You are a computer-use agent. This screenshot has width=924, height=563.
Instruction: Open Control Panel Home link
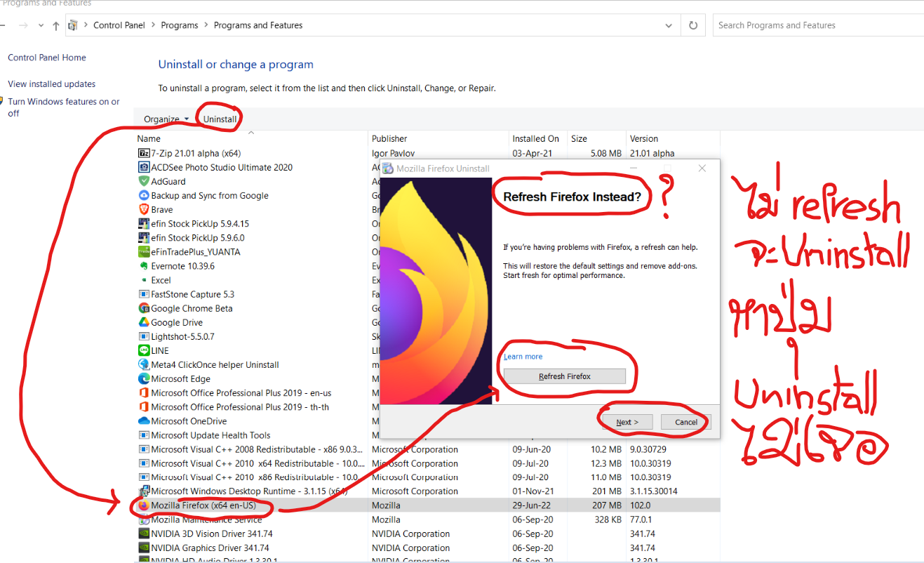(47, 58)
